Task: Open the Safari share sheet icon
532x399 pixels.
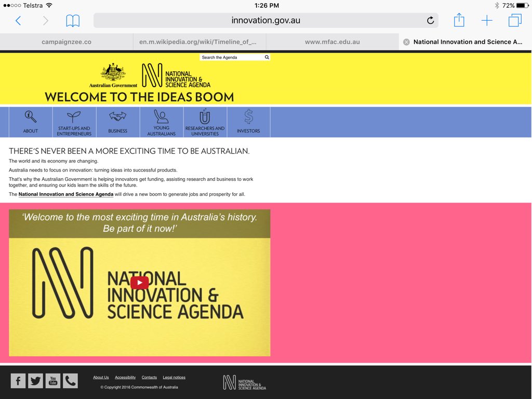Action: click(459, 20)
